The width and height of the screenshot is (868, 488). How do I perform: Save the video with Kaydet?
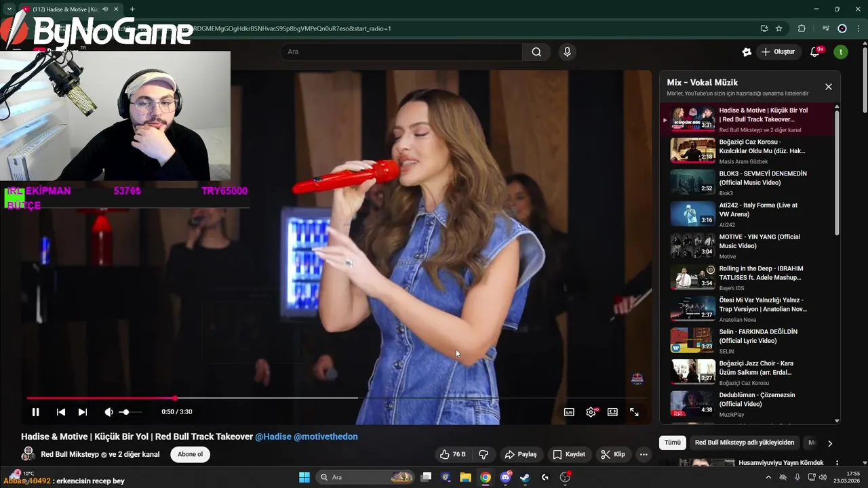[569, 454]
